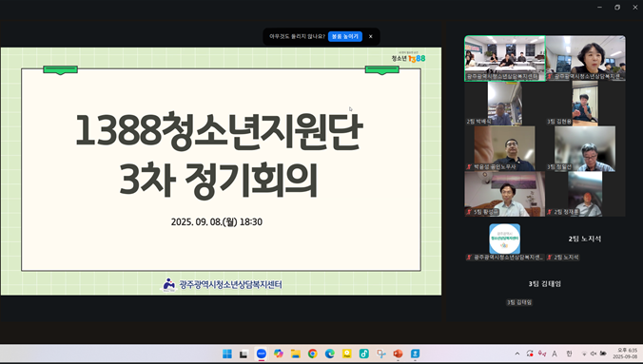Click the battery status tray icon

[x=603, y=354]
